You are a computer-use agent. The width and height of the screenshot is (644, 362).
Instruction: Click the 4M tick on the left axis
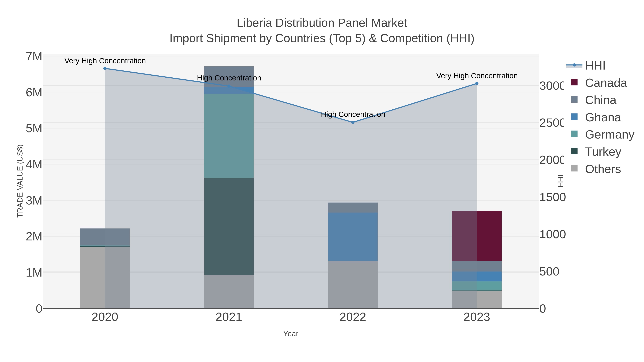[34, 165]
